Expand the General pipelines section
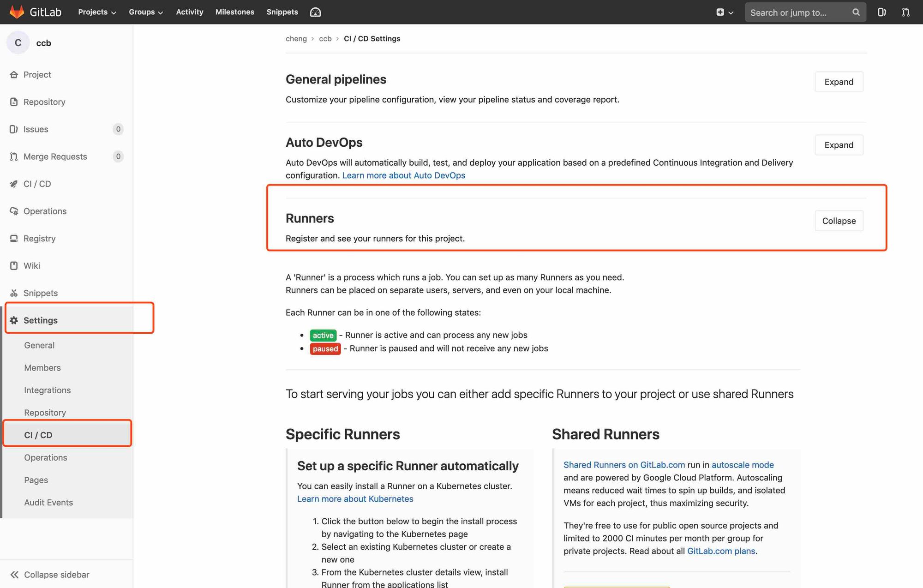Image resolution: width=923 pixels, height=588 pixels. pos(839,82)
